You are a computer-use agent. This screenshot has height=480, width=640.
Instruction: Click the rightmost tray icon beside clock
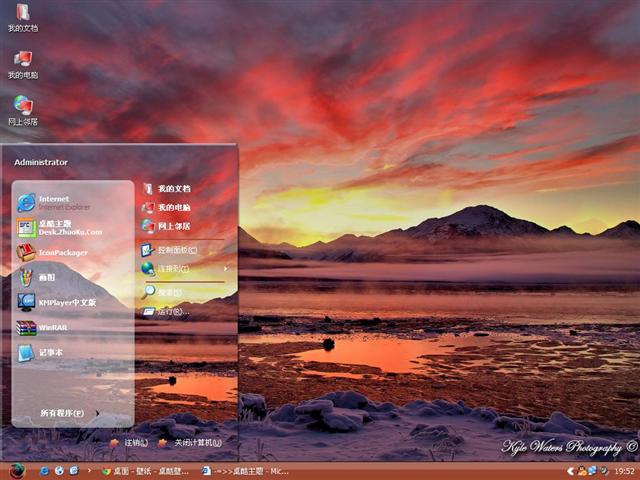603,471
